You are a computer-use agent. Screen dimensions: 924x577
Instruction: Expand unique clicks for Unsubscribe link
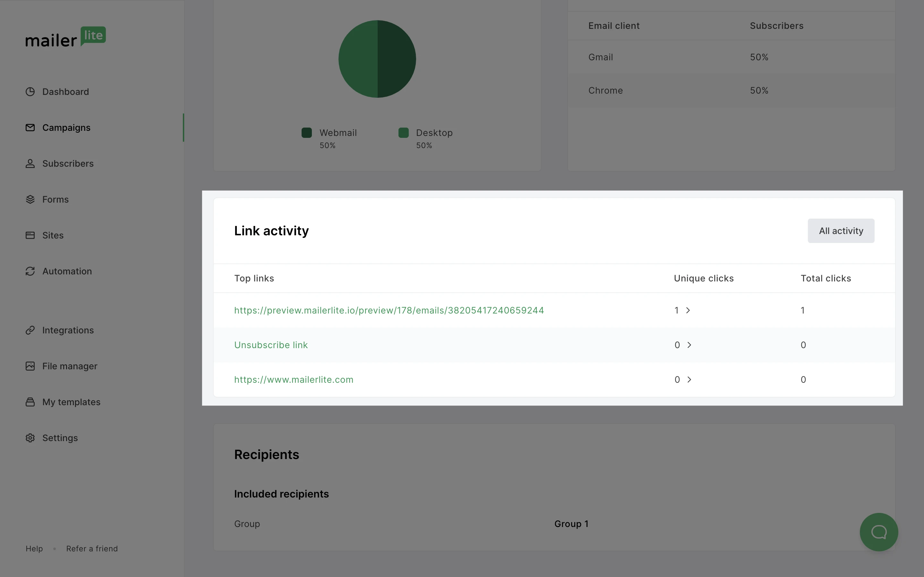click(689, 345)
